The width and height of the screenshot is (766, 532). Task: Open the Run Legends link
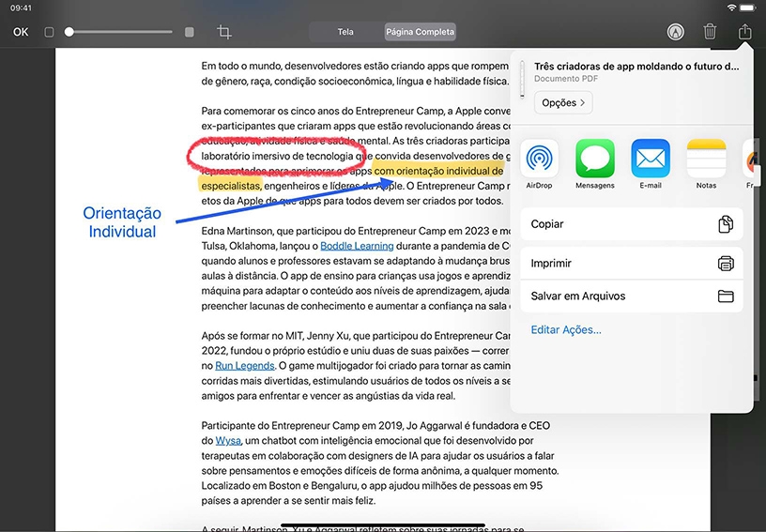tap(245, 366)
